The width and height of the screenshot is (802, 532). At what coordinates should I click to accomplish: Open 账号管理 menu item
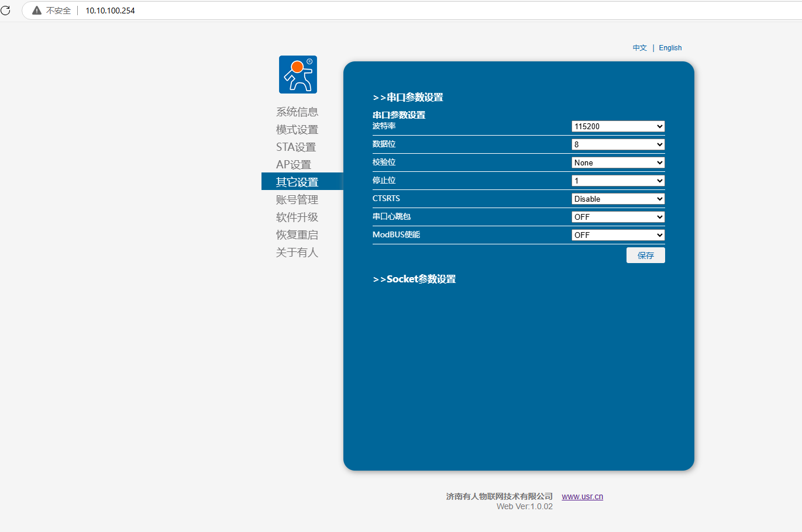tap(297, 199)
